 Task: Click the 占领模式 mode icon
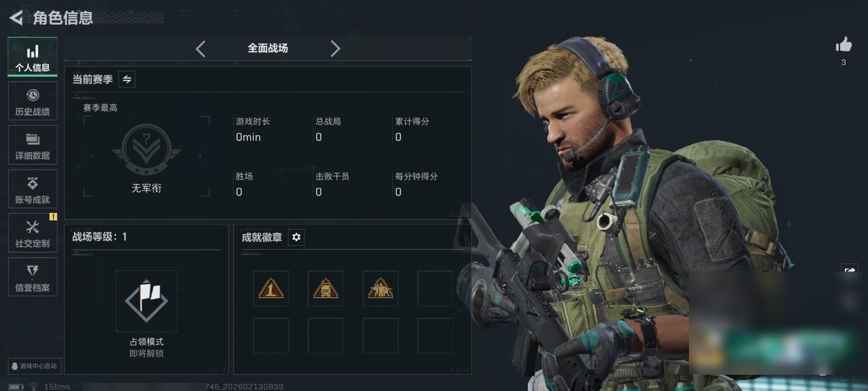click(x=146, y=301)
